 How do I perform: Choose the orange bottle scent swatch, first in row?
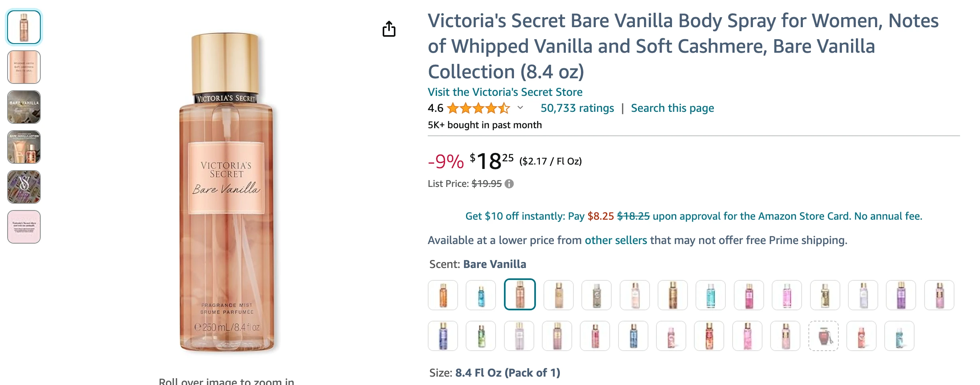point(443,295)
